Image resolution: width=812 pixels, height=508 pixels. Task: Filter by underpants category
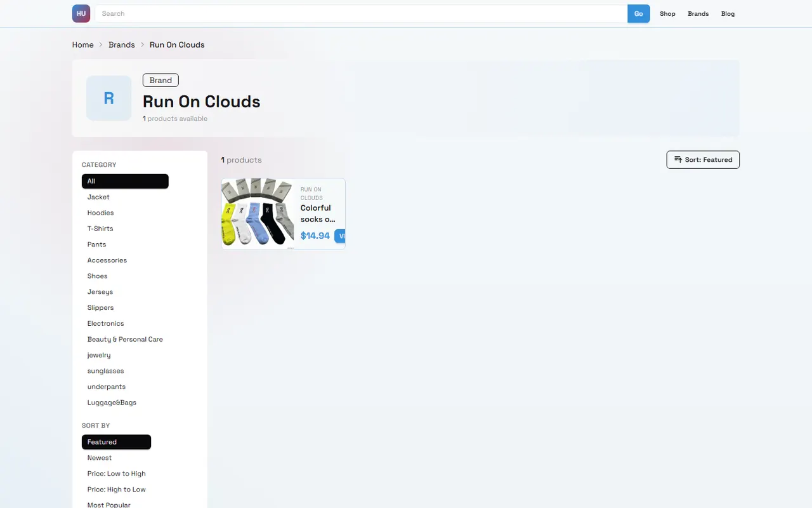pos(107,387)
